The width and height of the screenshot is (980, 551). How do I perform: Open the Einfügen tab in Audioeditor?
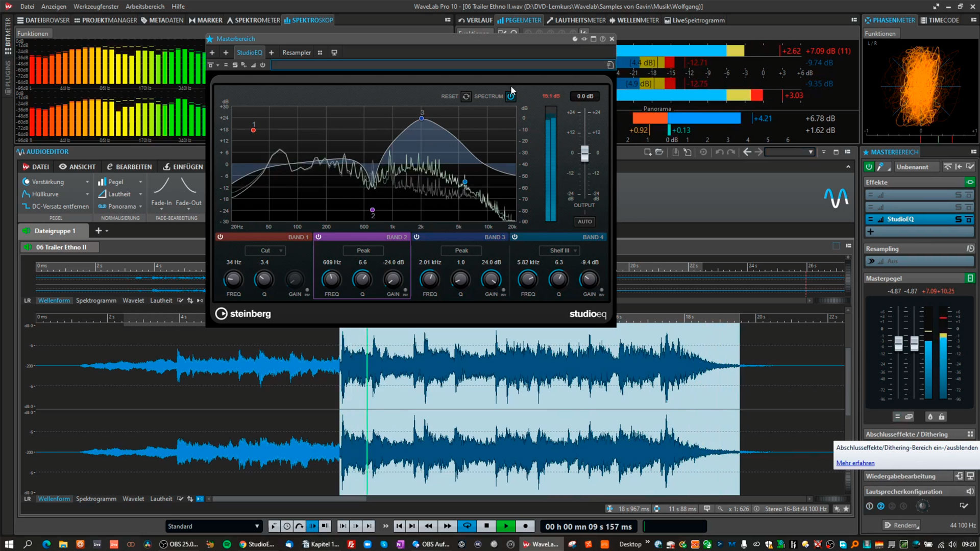(183, 167)
